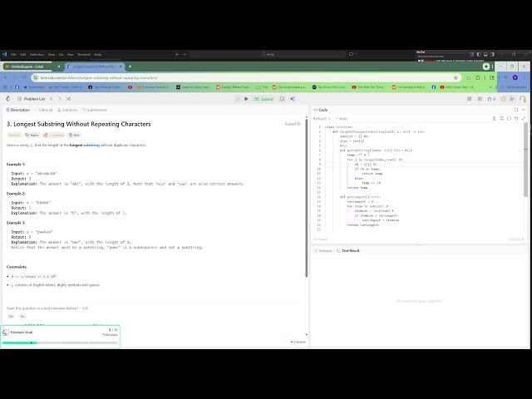This screenshot has width=532, height=399.
Task: Open the profile avatar menu
Action: [x=523, y=99]
